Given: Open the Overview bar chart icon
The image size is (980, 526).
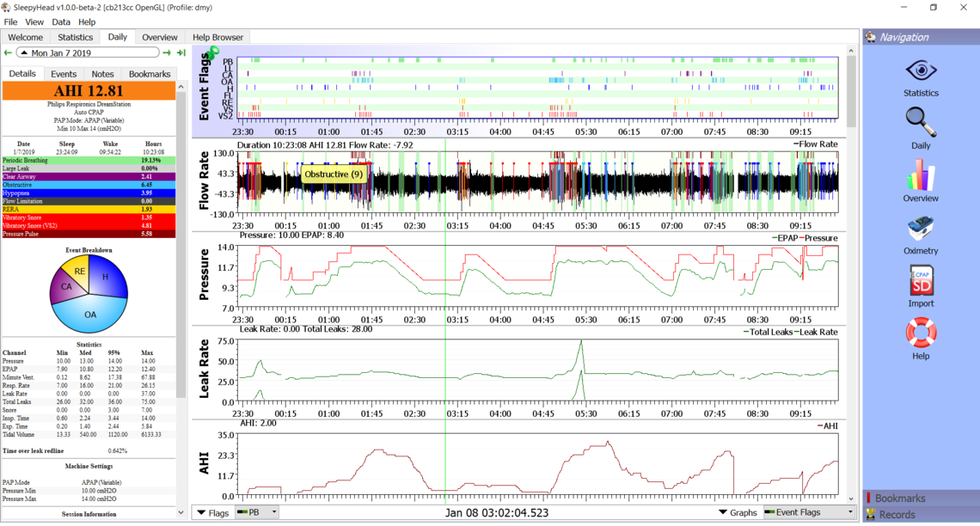Looking at the screenshot, I should pos(921,175).
